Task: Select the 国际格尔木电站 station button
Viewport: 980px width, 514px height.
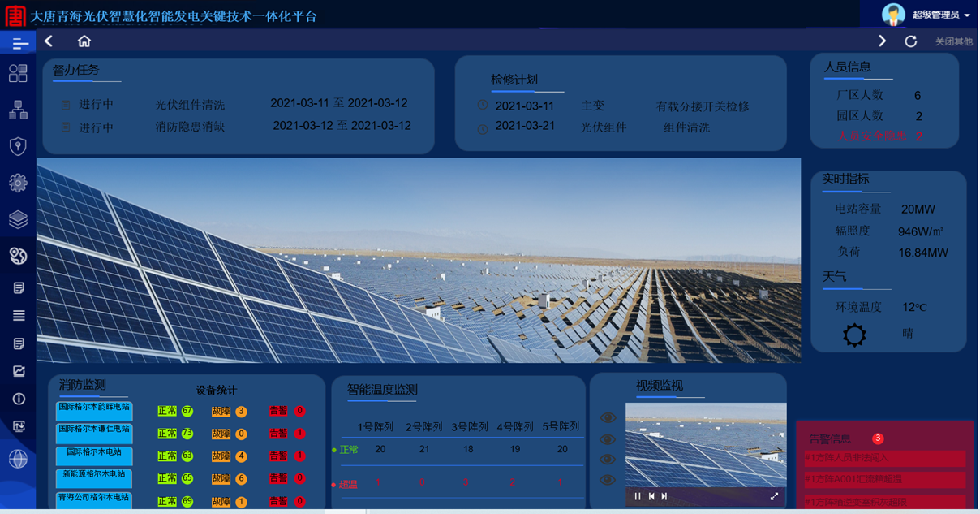Action: pyautogui.click(x=94, y=455)
